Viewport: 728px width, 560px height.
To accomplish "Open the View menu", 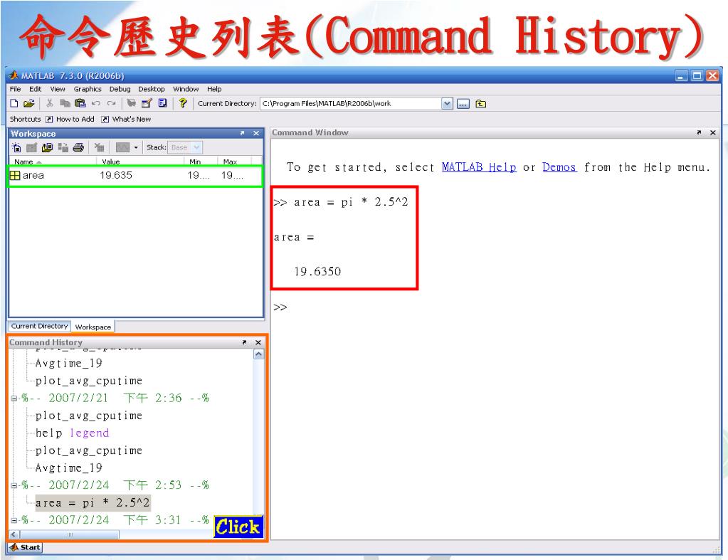I will (x=58, y=89).
